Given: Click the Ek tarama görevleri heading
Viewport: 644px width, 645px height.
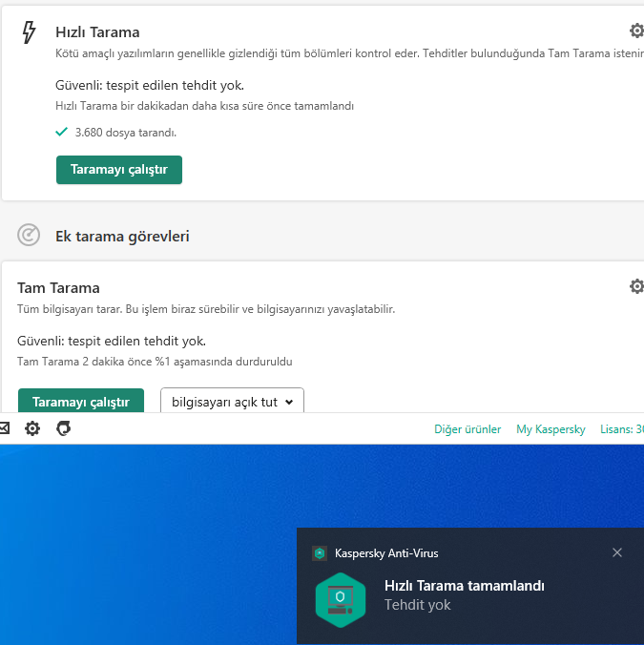Looking at the screenshot, I should [122, 237].
